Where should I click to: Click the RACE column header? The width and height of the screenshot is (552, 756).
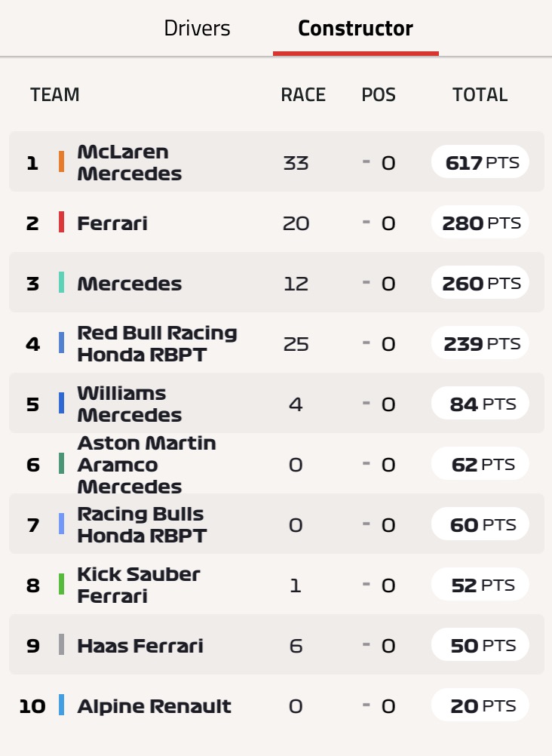(x=303, y=94)
